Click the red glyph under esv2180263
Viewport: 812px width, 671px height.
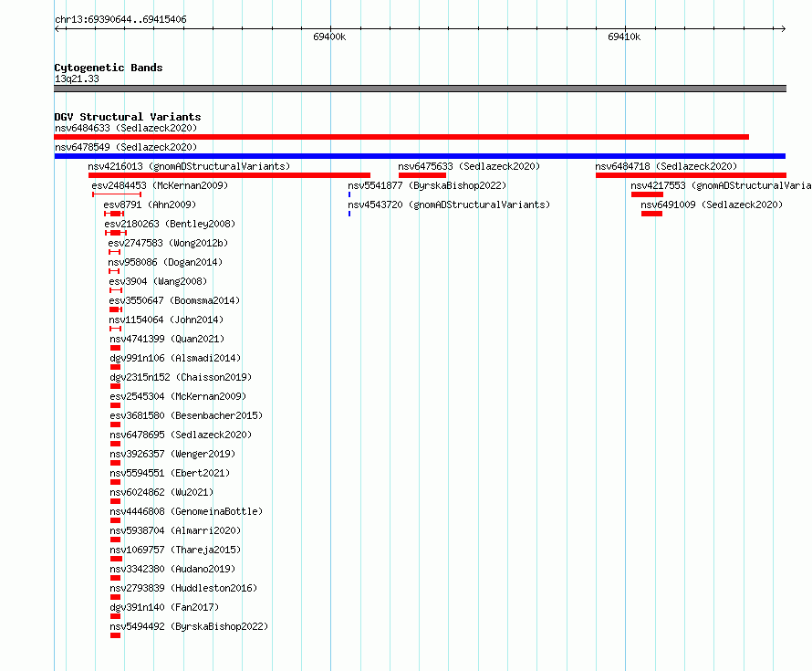116,233
